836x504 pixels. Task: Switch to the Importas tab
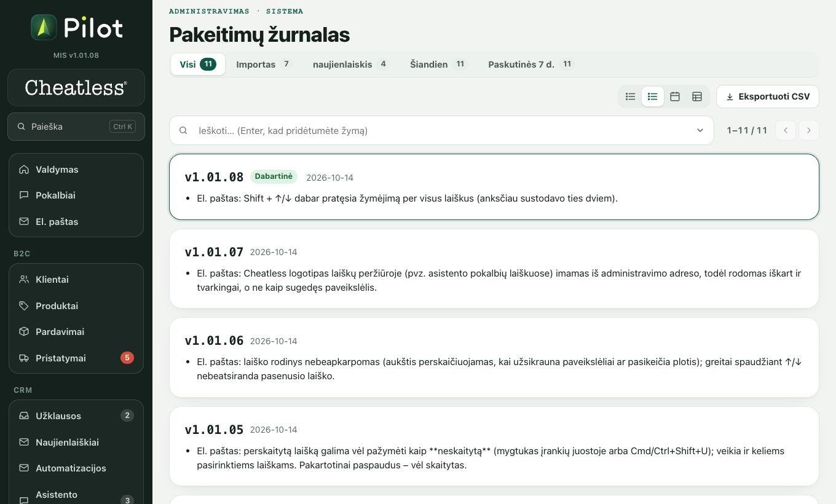tap(264, 65)
